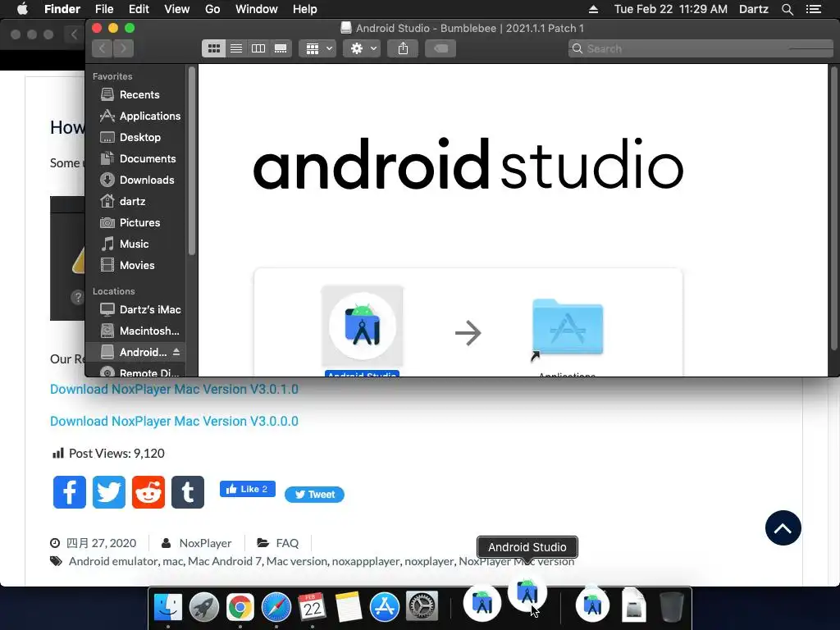The image size is (840, 630).
Task: Open the Go menu
Action: click(x=212, y=9)
